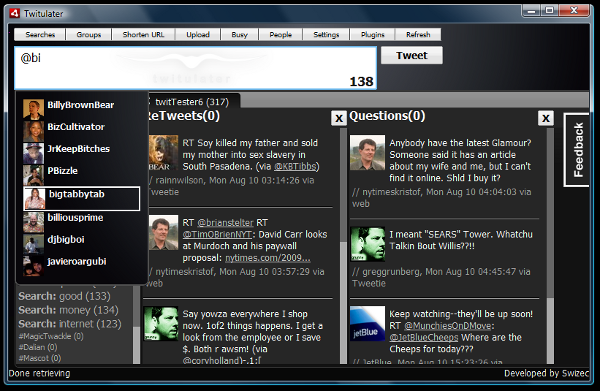Close the Questions column with X
This screenshot has height=391, width=600.
(546, 118)
